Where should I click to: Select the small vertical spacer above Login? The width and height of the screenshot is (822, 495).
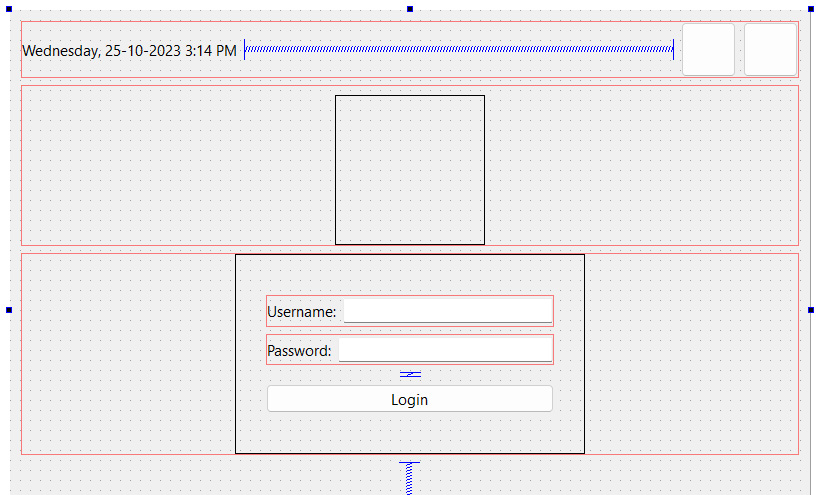pos(410,374)
